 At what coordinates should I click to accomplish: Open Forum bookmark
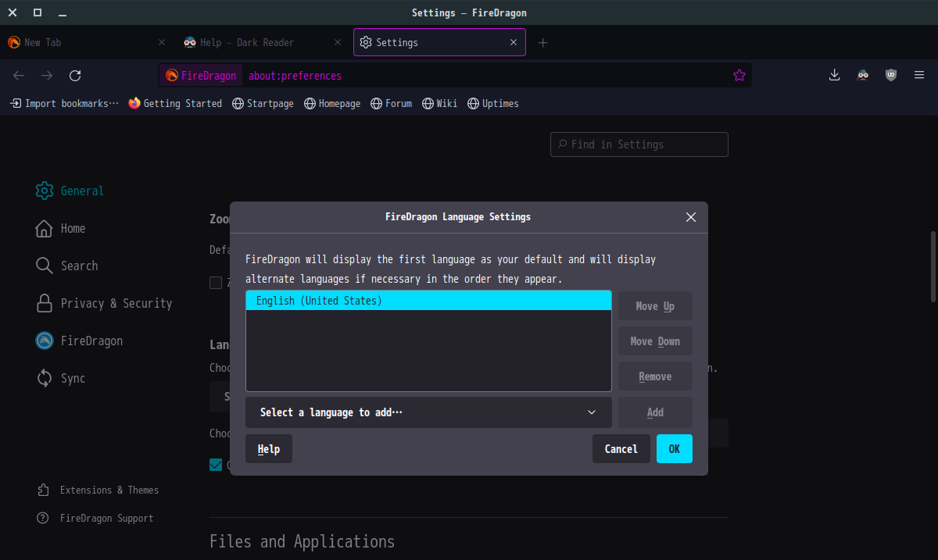pos(391,103)
